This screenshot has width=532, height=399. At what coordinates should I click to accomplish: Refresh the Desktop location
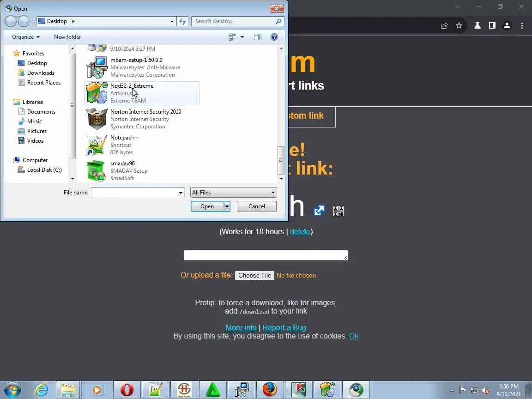[x=182, y=21]
